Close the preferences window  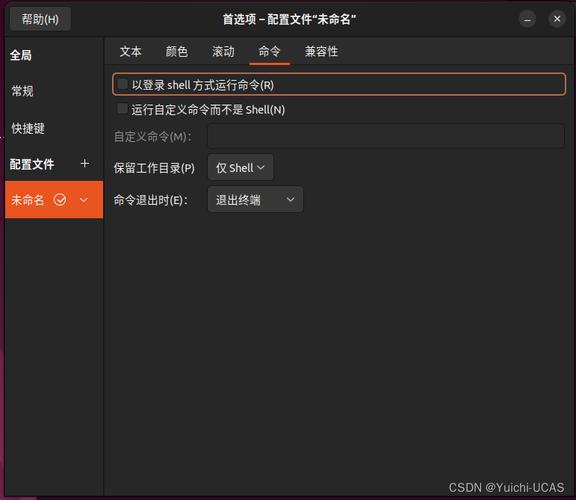(x=557, y=19)
